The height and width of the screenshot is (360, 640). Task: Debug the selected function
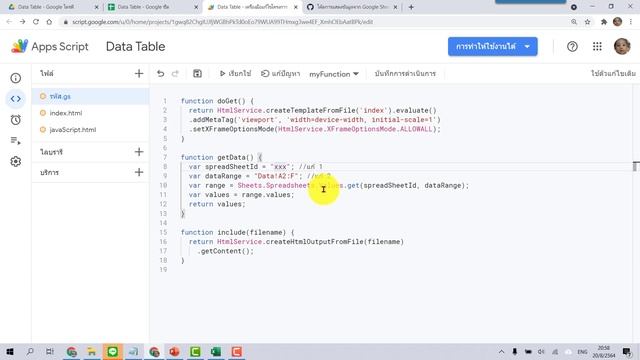(280, 73)
